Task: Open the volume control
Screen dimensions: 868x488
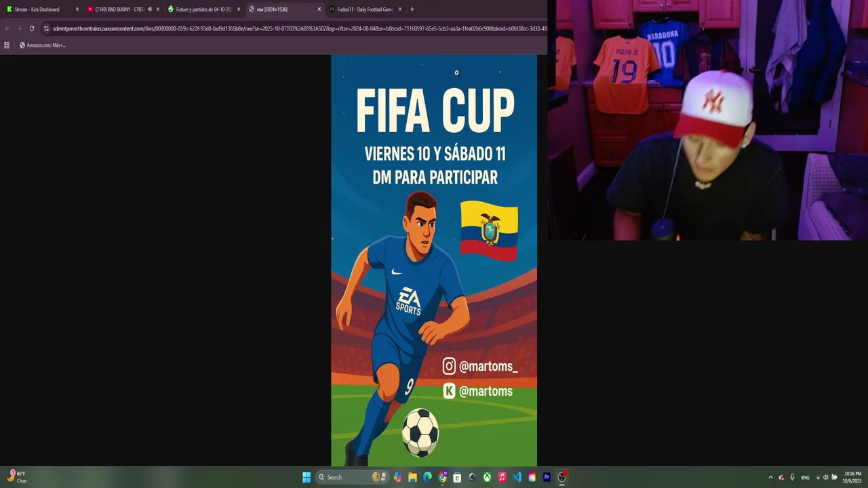Action: coord(826,477)
